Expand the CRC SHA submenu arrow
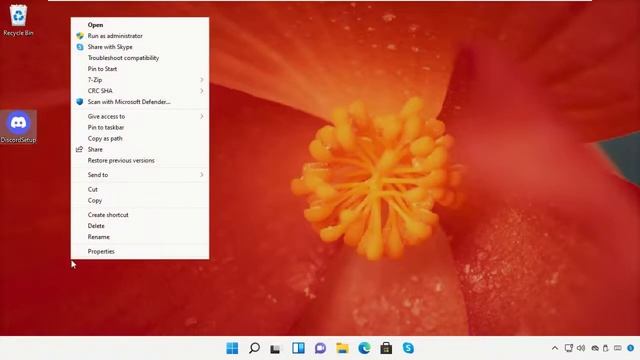Viewport: 640px width, 360px height. point(202,91)
